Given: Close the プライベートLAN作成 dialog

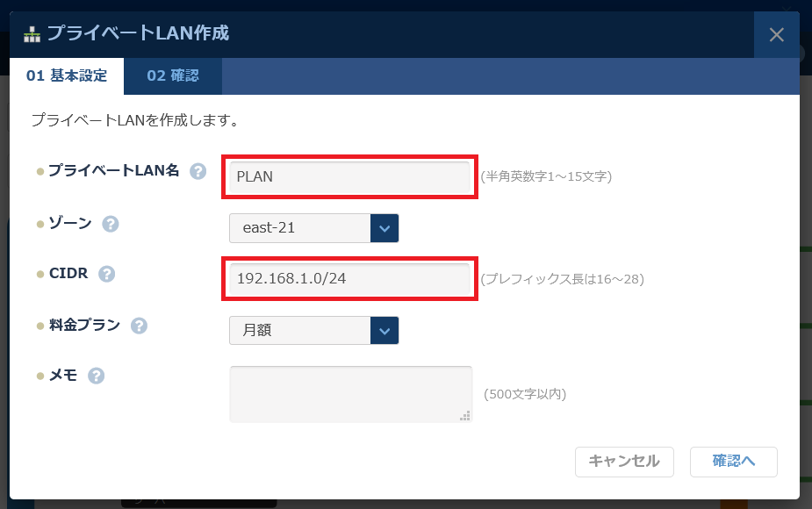Looking at the screenshot, I should (x=776, y=35).
